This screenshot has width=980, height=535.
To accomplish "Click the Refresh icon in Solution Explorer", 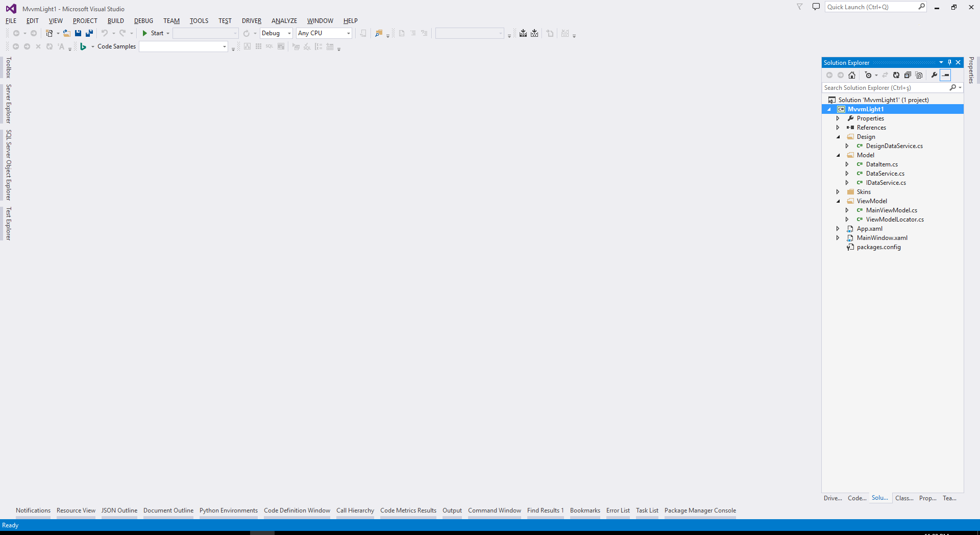I will point(896,75).
